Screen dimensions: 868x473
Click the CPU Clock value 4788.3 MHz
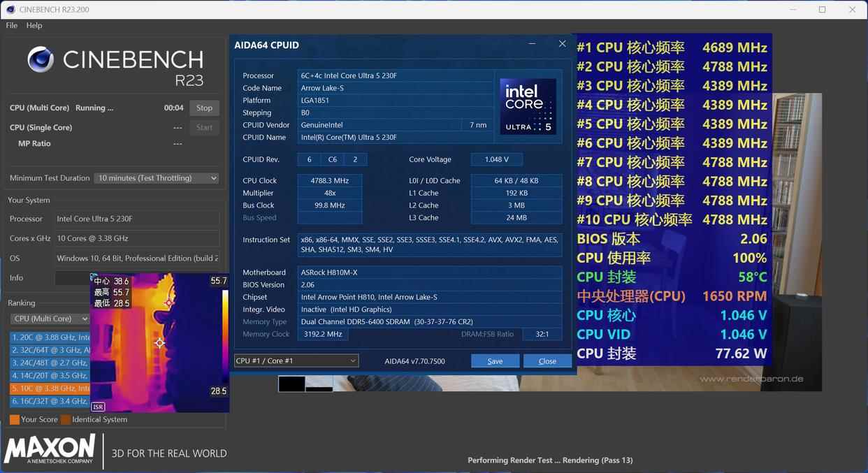coord(329,180)
